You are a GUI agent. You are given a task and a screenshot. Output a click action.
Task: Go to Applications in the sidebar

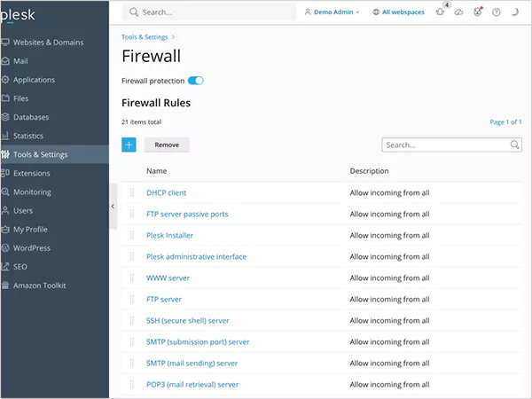coord(54,80)
